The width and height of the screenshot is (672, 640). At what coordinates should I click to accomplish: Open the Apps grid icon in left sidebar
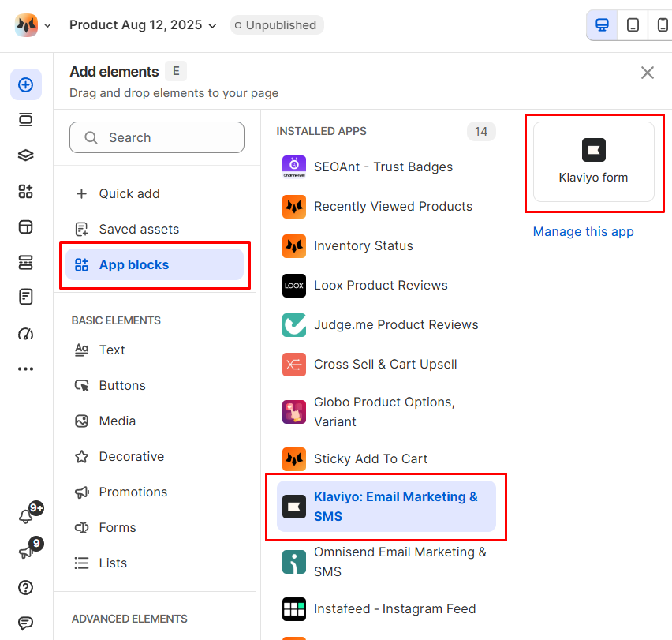26,191
